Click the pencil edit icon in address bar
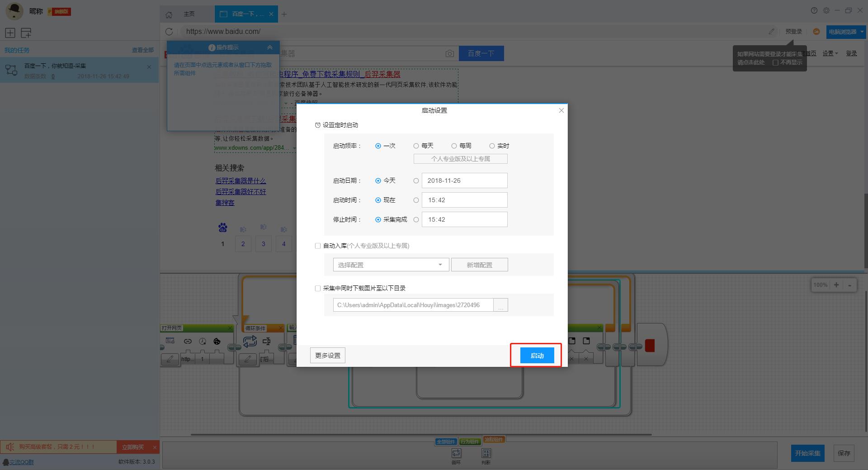Screen dimensions: 868x470 771,32
